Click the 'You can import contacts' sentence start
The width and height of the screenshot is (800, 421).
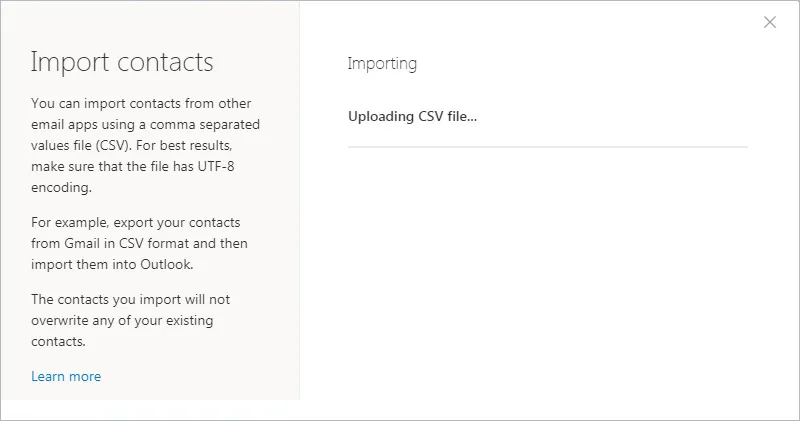pyautogui.click(x=102, y=103)
